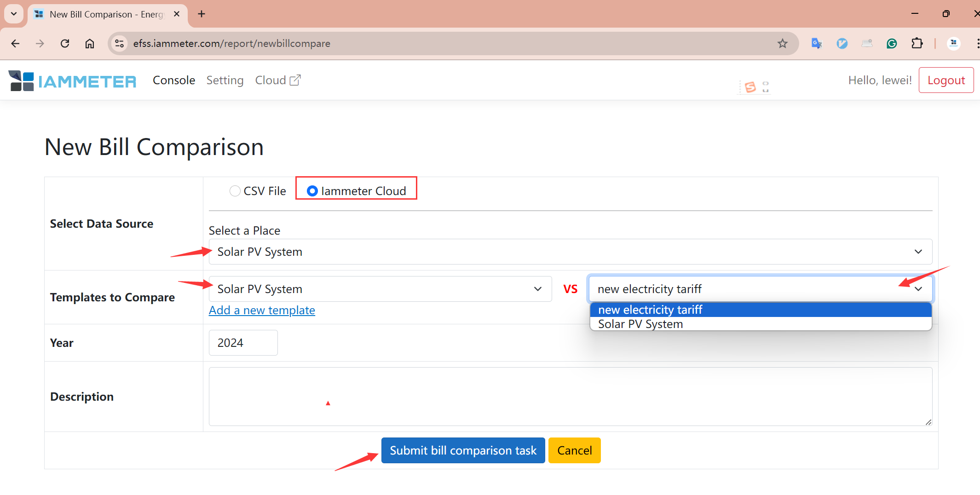Click the address bar URL

click(231, 43)
